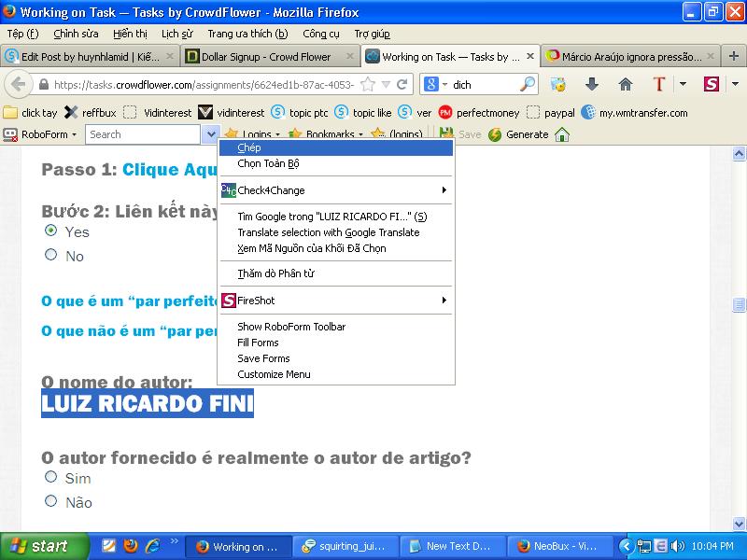
Task: Click the volume icon in system tray
Action: (x=677, y=546)
